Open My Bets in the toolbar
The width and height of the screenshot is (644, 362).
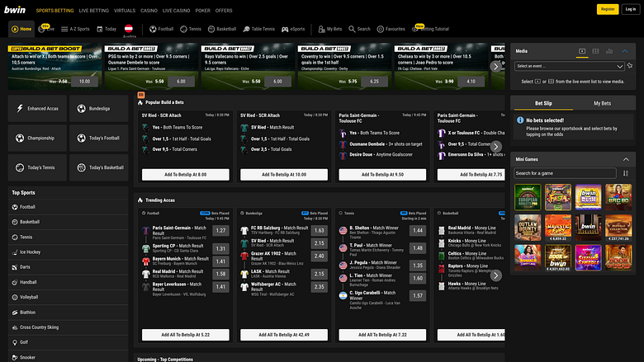click(x=329, y=29)
